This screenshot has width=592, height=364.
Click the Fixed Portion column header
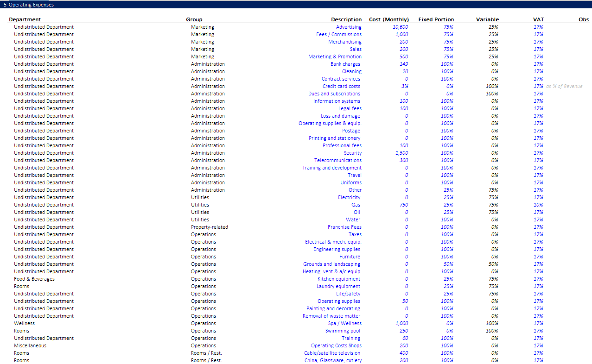(x=436, y=19)
